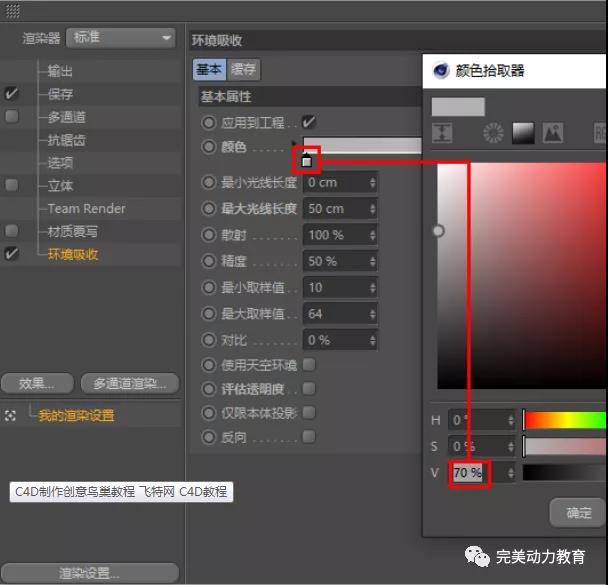The height and width of the screenshot is (585, 608).
Task: Click the 多通道渲染... button
Action: click(x=130, y=383)
